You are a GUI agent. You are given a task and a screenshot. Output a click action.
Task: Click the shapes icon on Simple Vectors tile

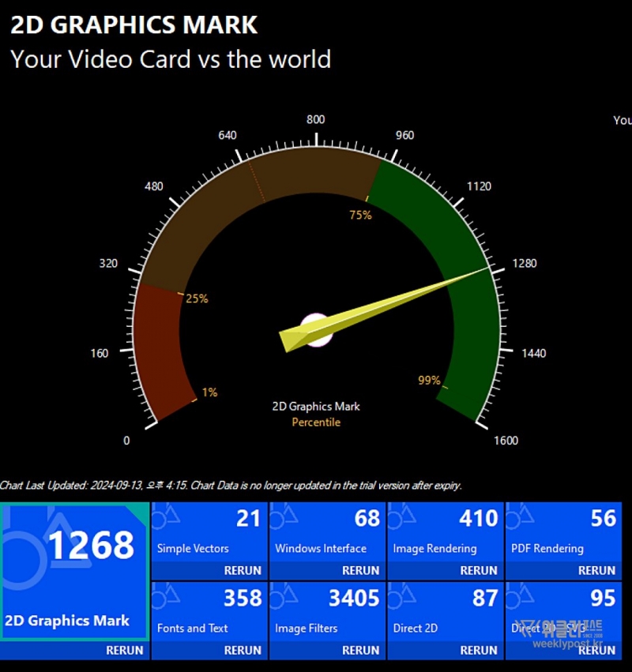coord(166,517)
